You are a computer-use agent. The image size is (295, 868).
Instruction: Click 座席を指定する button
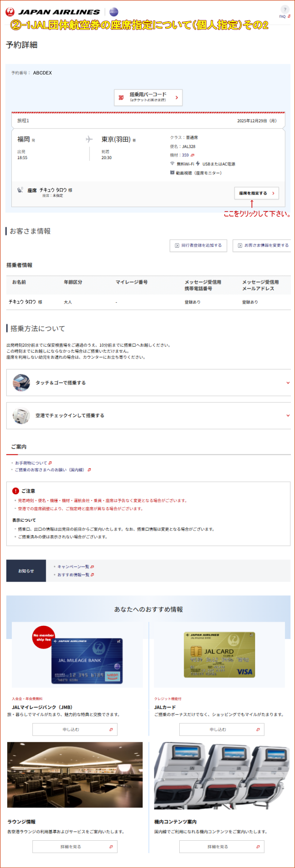(x=256, y=193)
